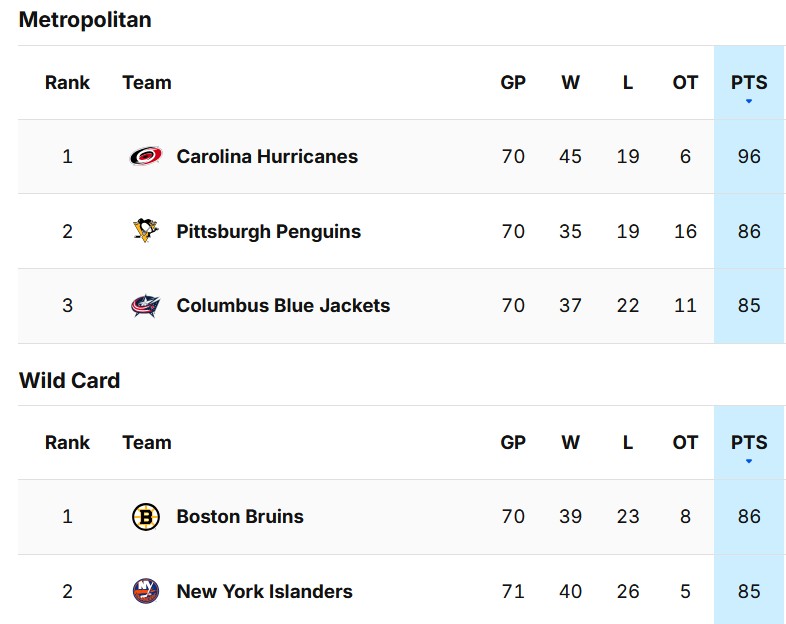
Task: Sort Wild Card table by PTS column
Action: pyautogui.click(x=749, y=442)
